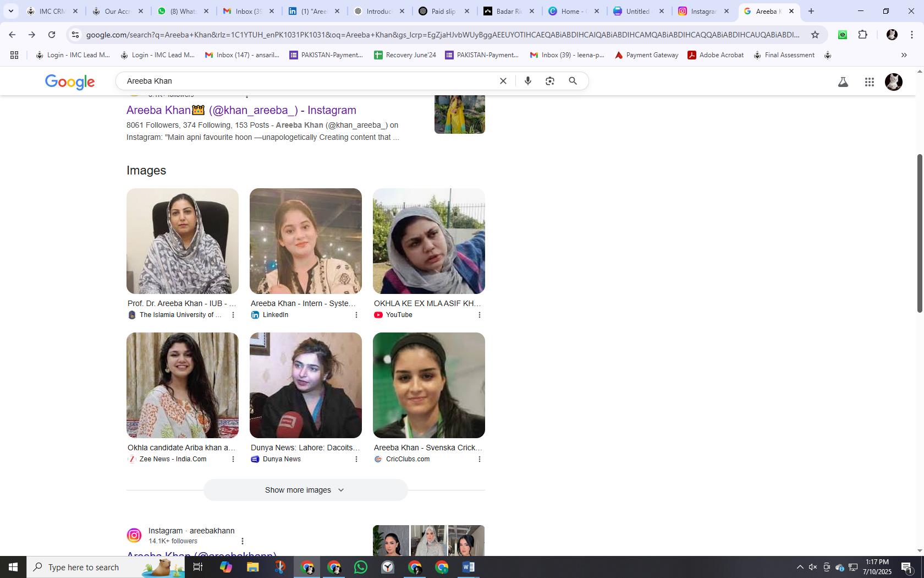Open Chrome three-dot menu
Image resolution: width=924 pixels, height=578 pixels.
[912, 35]
